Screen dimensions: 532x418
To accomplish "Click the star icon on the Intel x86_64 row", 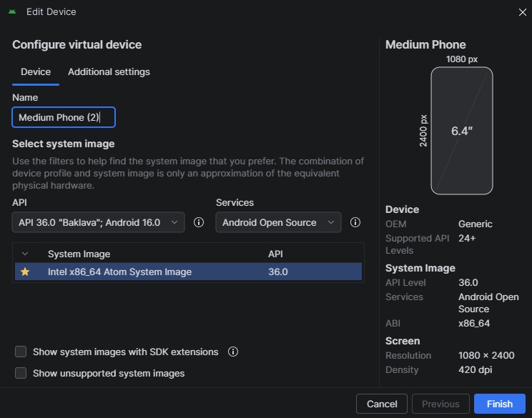I will [x=25, y=272].
